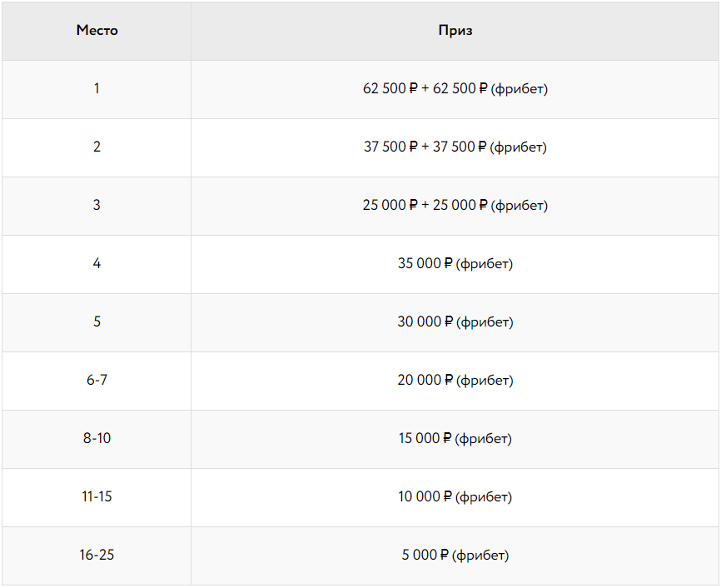
Task: Select the place 2 cell
Action: 97,147
